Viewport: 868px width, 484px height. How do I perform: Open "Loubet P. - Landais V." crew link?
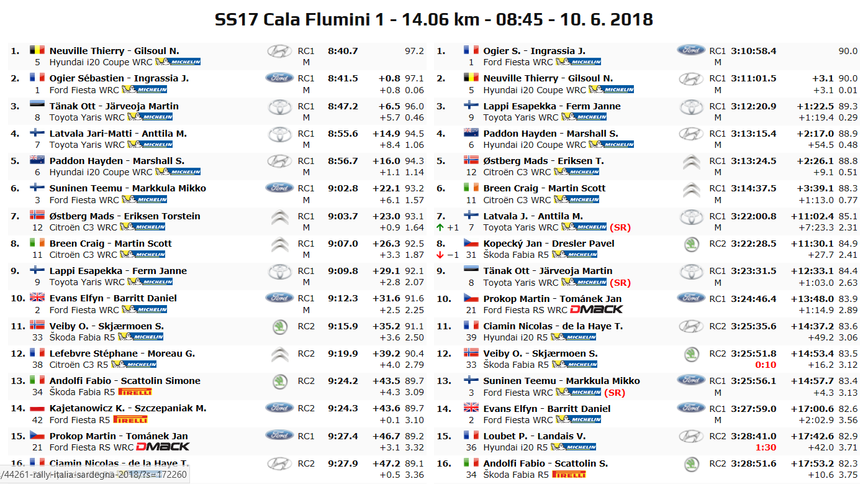(534, 436)
